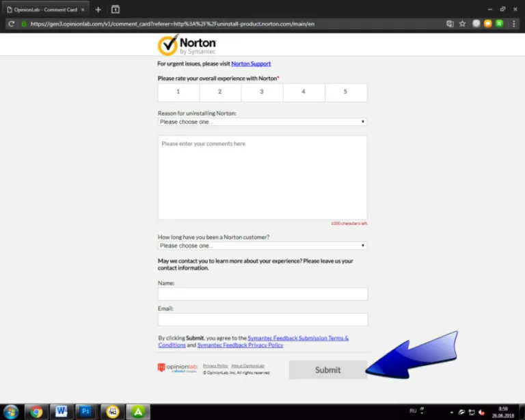Click the RU language indicator
Screen dimensions: 525x420
click(413, 411)
